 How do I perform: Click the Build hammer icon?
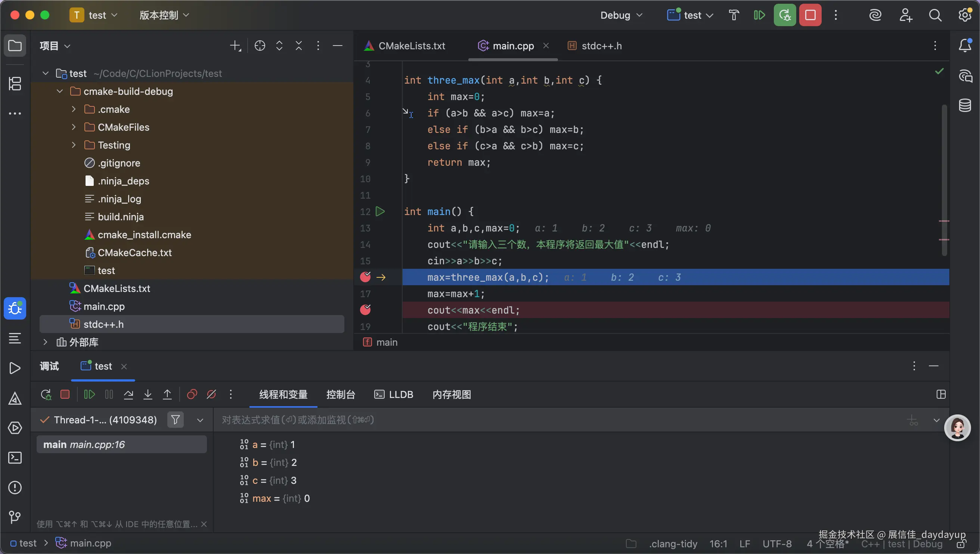(x=734, y=15)
